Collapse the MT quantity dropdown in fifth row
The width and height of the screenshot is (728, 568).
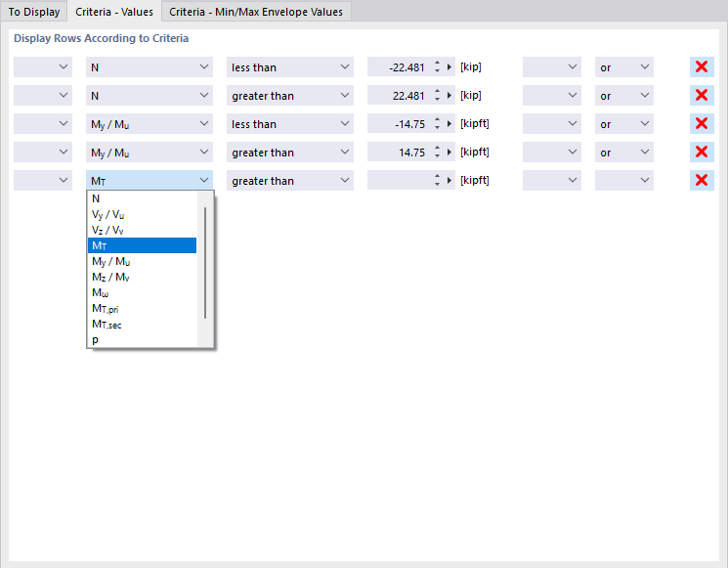[x=150, y=180]
